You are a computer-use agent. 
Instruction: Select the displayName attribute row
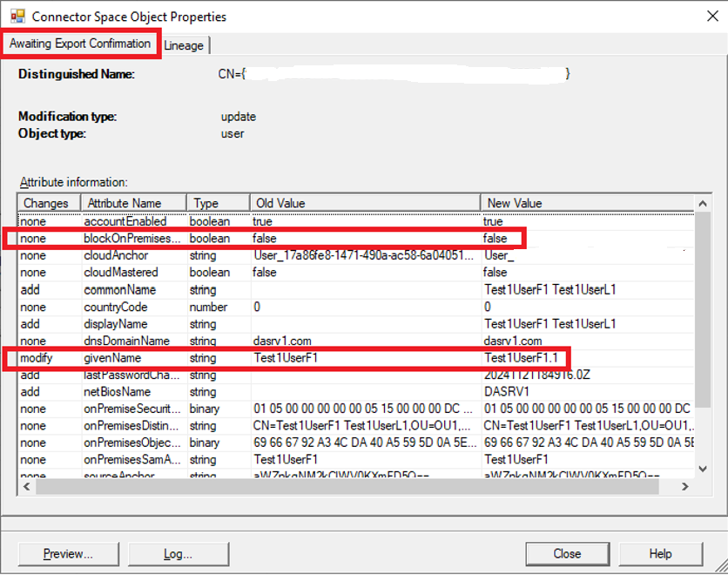coord(356,324)
